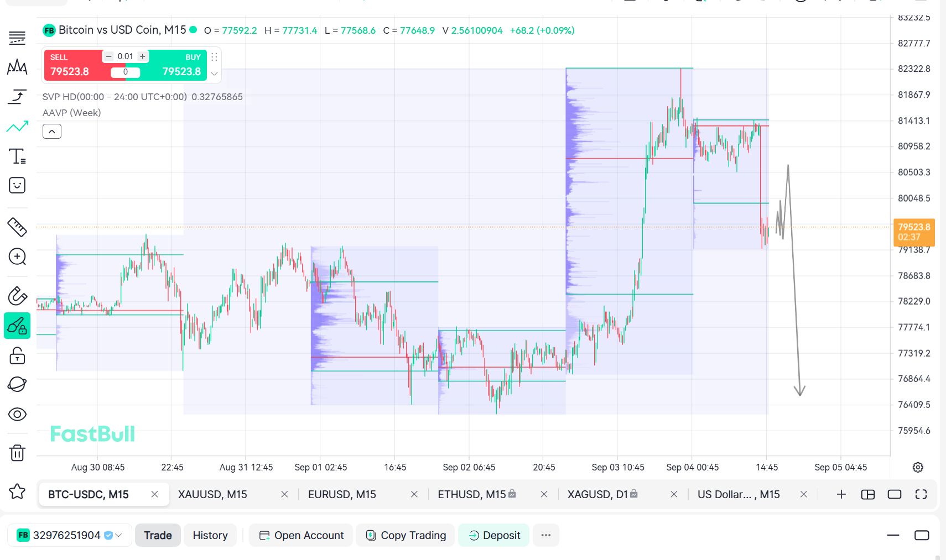
Task: Open the History tab
Action: [x=210, y=535]
